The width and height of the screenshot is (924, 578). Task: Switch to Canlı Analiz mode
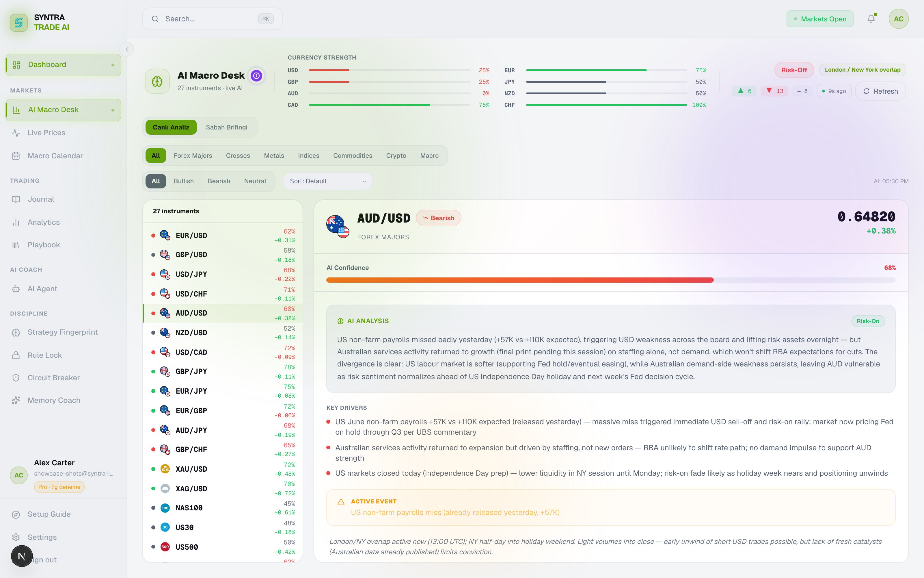click(171, 127)
